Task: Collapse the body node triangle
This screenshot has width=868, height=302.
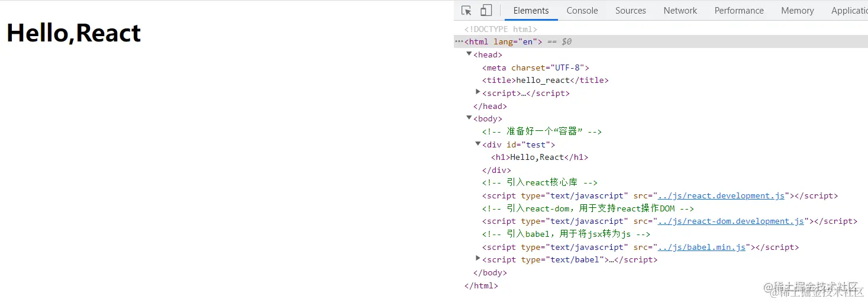Action: click(469, 118)
